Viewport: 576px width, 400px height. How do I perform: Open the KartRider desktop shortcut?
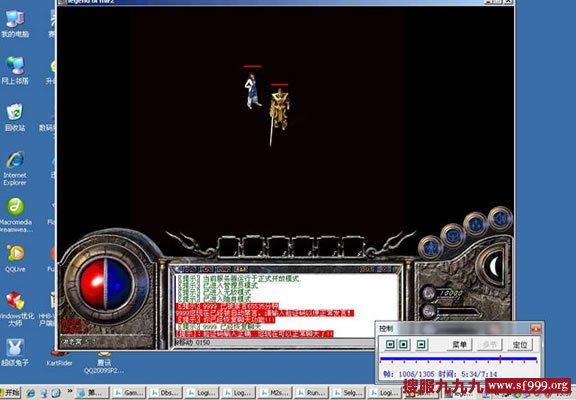point(60,359)
